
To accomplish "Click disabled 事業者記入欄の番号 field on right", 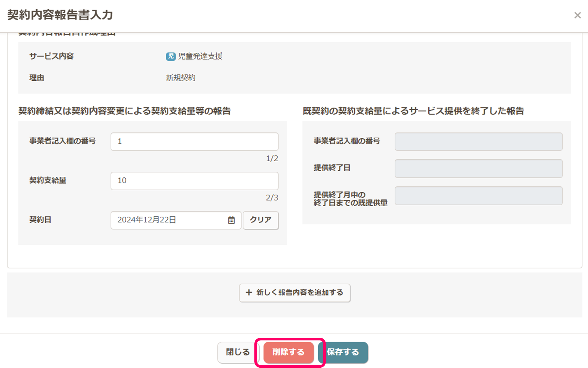I will click(x=478, y=141).
